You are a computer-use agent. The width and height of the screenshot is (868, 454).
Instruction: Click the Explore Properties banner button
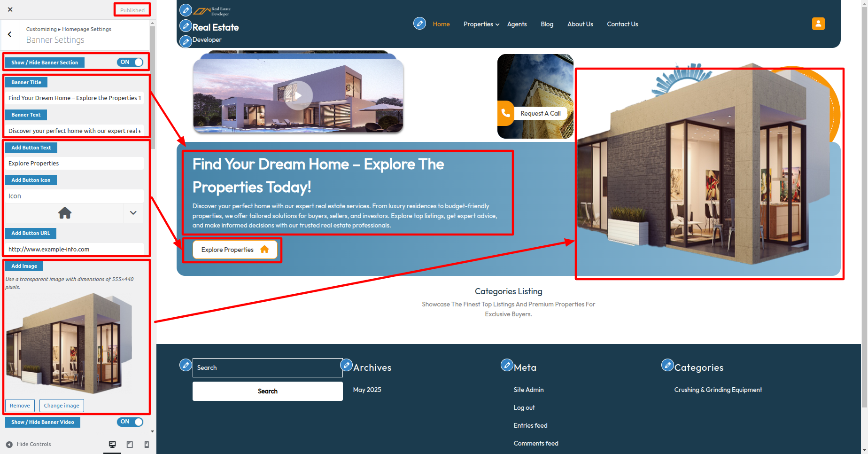point(235,250)
